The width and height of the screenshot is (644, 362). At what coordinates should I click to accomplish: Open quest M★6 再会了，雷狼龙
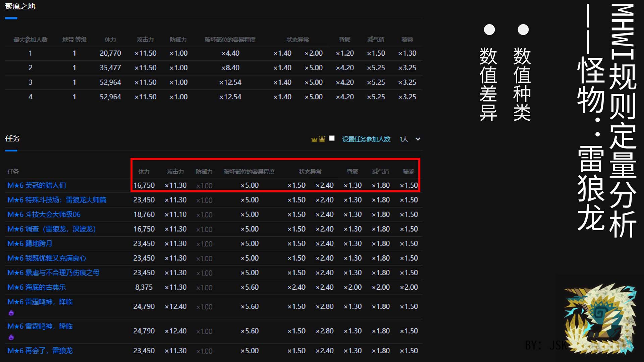pyautogui.click(x=40, y=351)
